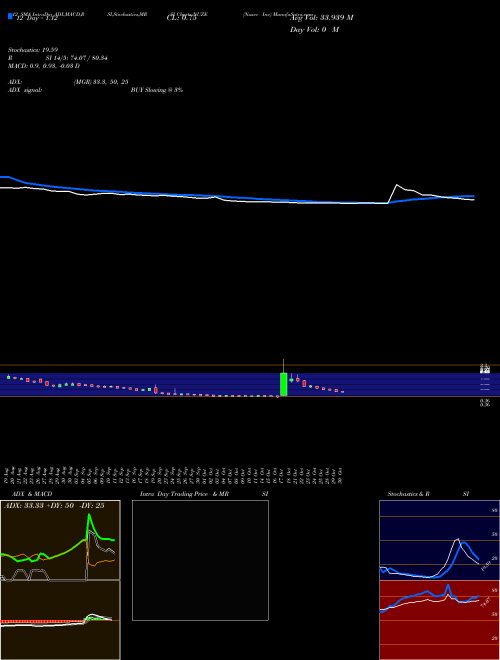Click the 'Stochastics & R' panel title

pyautogui.click(x=408, y=494)
